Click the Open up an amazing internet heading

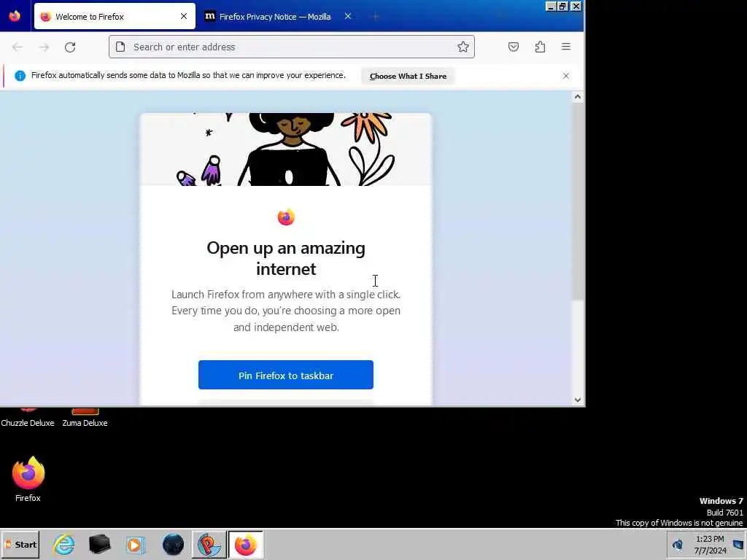click(x=286, y=258)
